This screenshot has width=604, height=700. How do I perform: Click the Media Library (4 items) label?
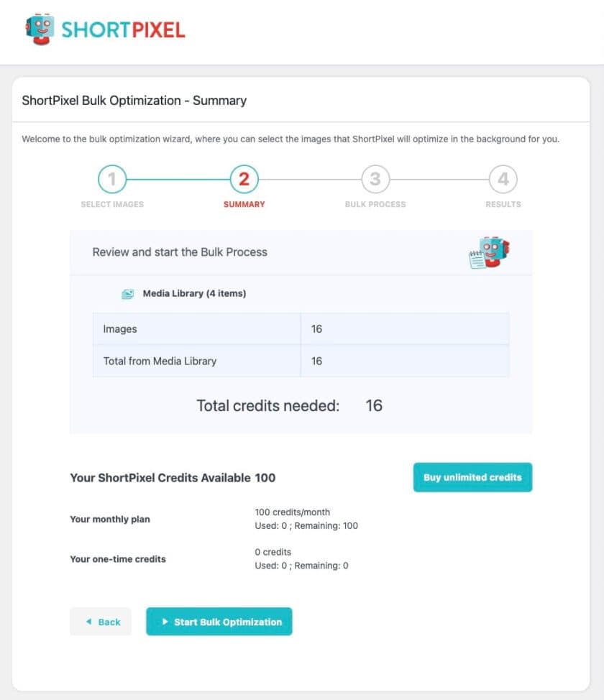[x=194, y=293]
